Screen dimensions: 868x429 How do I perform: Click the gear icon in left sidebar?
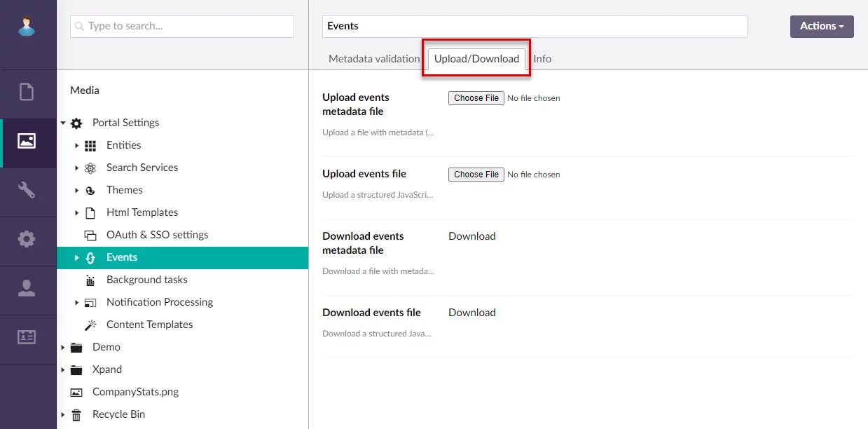27,239
